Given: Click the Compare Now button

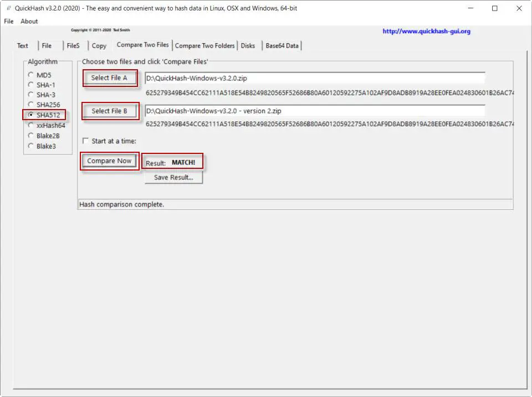Looking at the screenshot, I should 109,161.
